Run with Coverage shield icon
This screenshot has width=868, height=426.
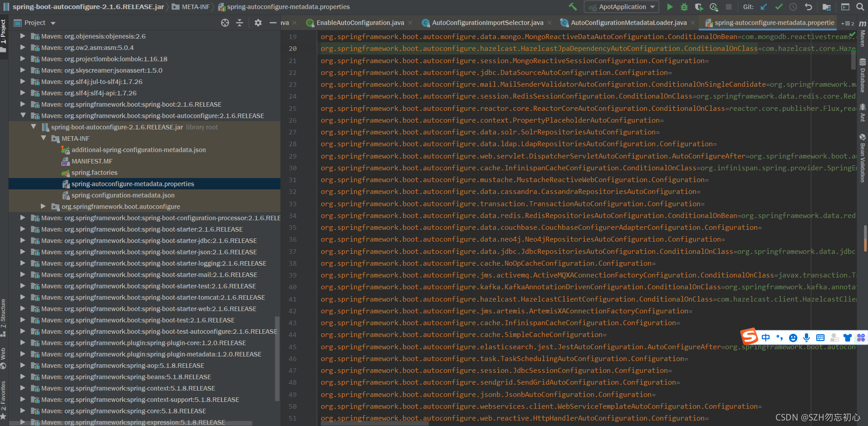(x=699, y=7)
